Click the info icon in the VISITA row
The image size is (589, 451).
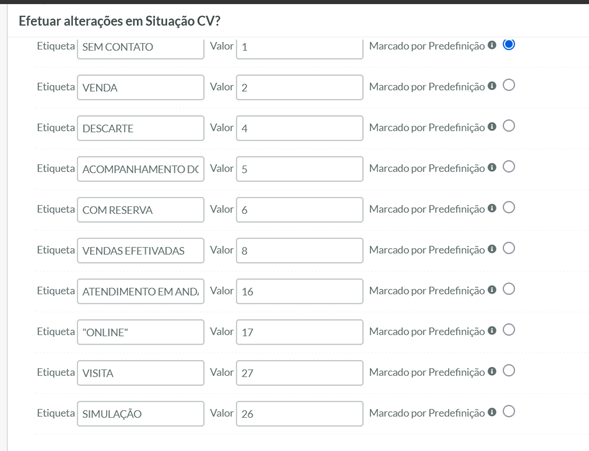(492, 371)
